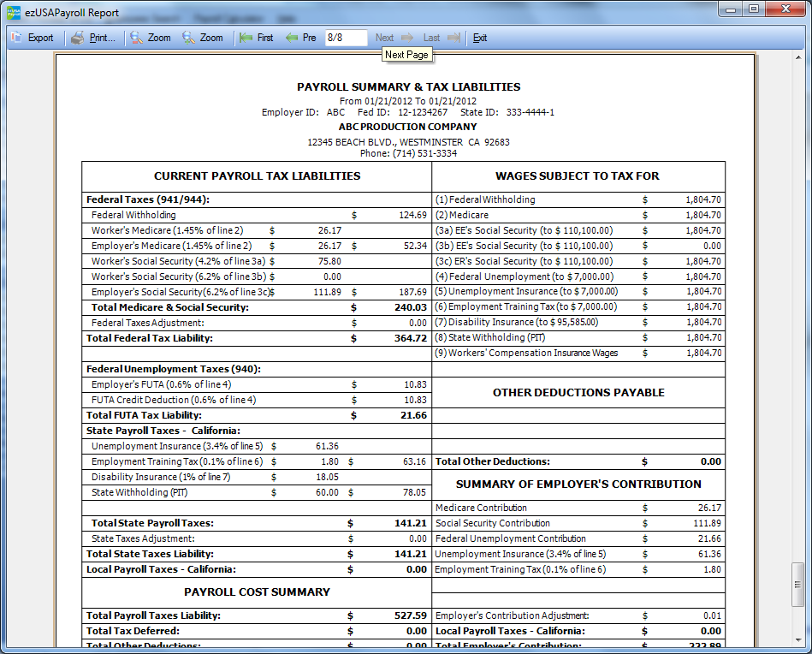Image resolution: width=812 pixels, height=654 pixels.
Task: Click the printer icon in toolbar
Action: [78, 38]
